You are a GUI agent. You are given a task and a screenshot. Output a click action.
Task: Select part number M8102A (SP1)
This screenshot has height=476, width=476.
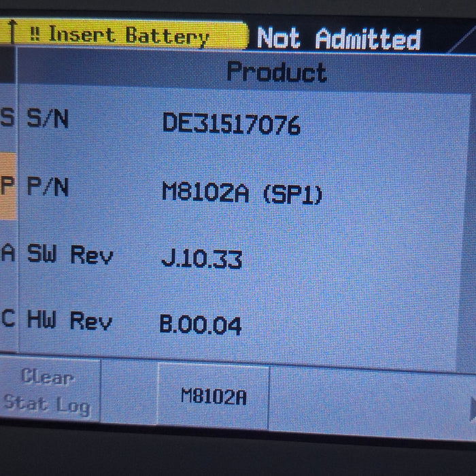(242, 192)
